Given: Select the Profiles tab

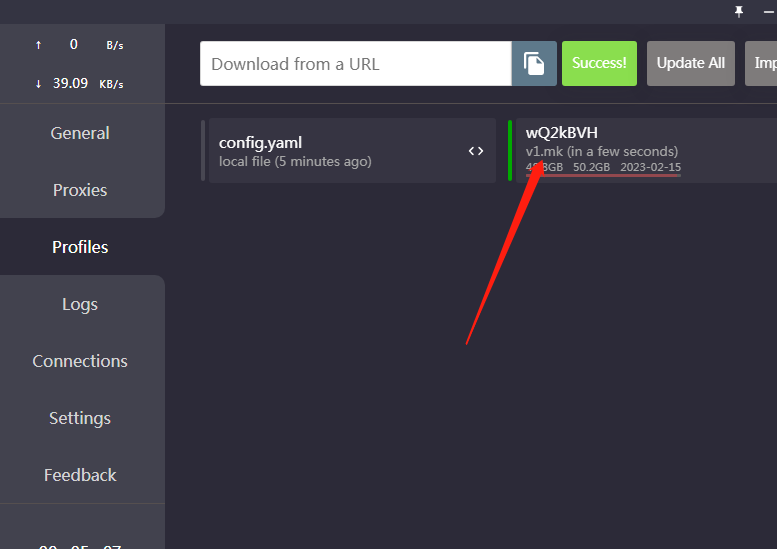Looking at the screenshot, I should point(80,247).
